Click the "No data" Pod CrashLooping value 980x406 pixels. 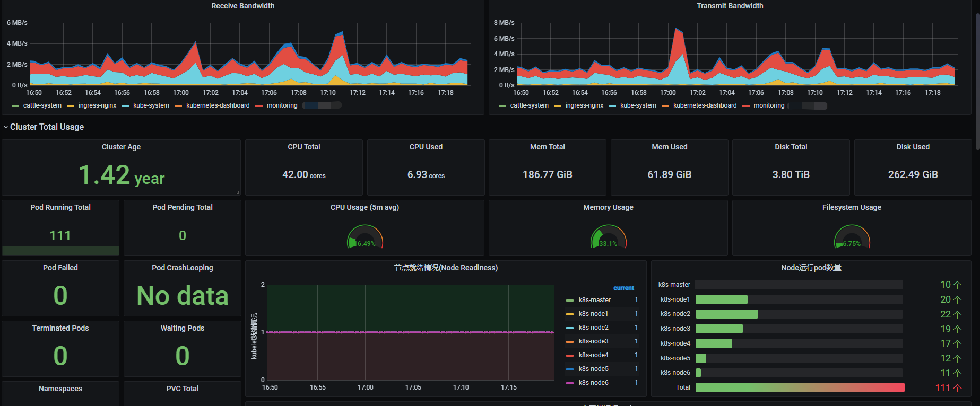click(x=183, y=296)
